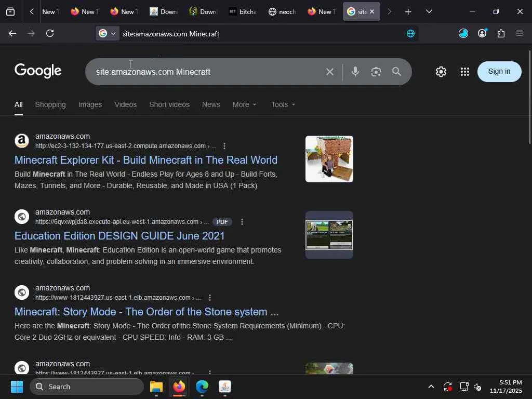Go back to the previous page
This screenshot has width=532, height=399.
[x=12, y=33]
